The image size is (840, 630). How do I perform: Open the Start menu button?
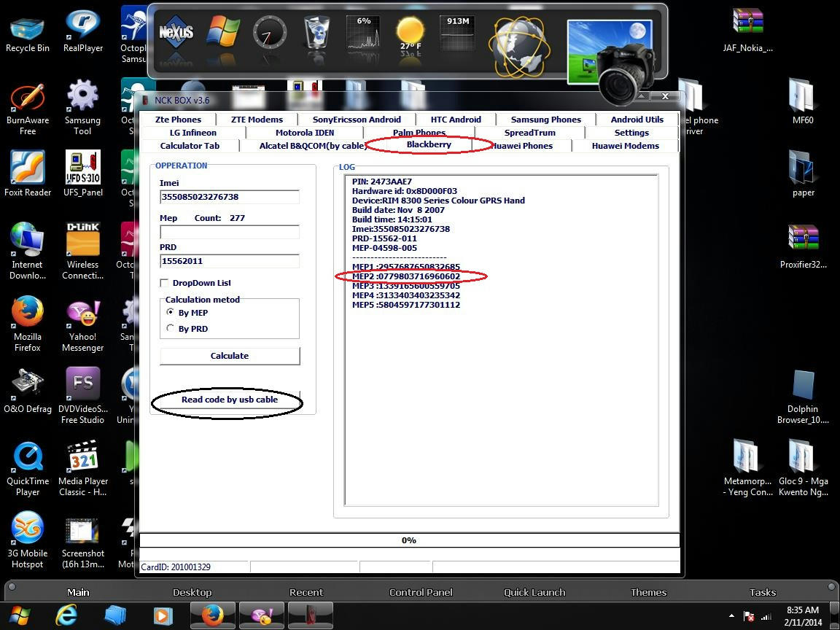(20, 616)
